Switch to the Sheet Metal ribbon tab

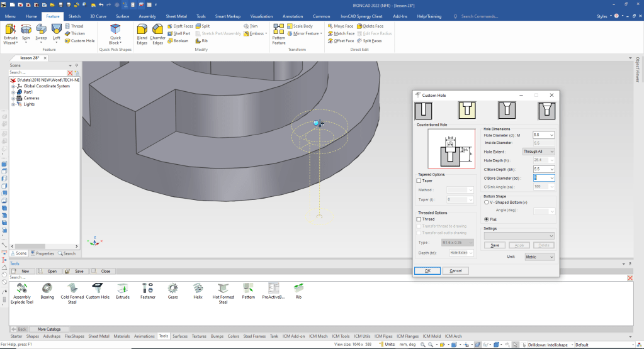point(176,16)
